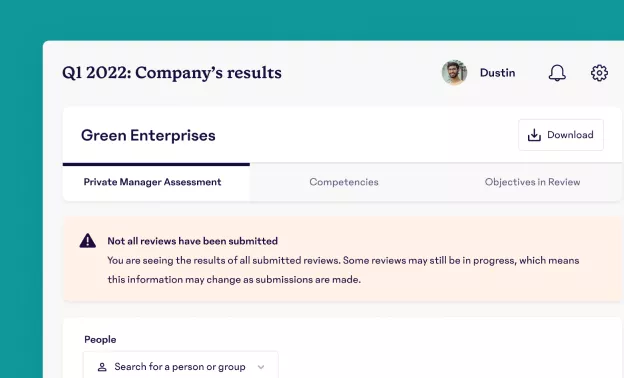Screen dimensions: 624x378
Task: Click the Dustin user name
Action: (497, 73)
